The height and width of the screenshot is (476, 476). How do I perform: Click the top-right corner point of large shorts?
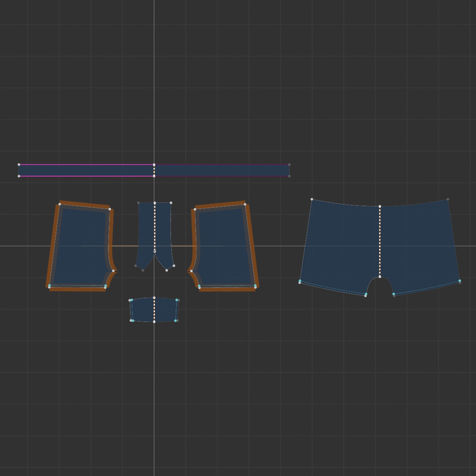[x=448, y=199]
